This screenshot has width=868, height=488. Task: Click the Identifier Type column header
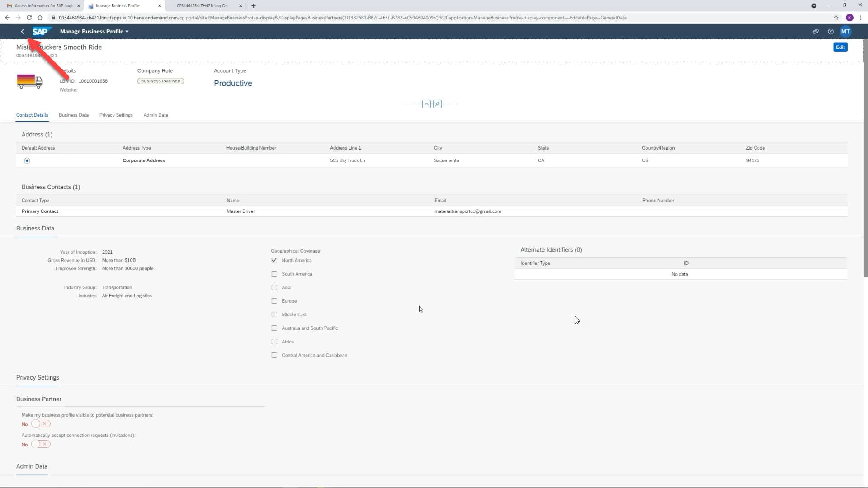point(535,263)
